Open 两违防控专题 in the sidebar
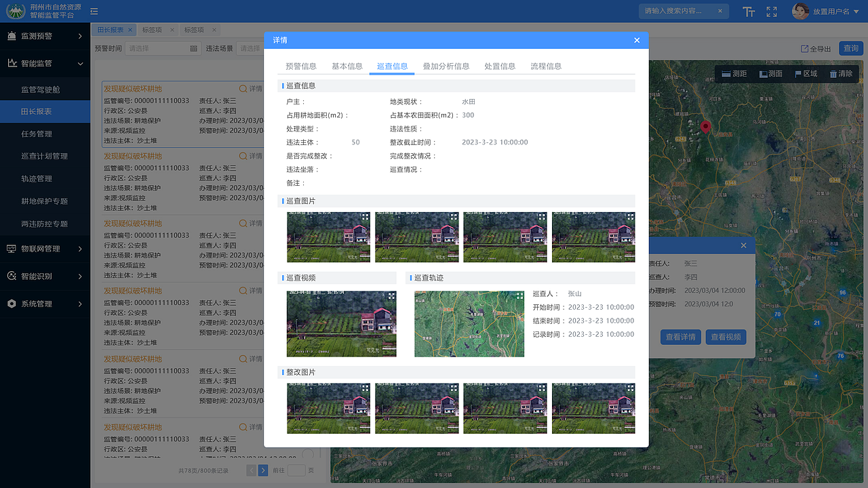The width and height of the screenshot is (868, 488). point(45,224)
